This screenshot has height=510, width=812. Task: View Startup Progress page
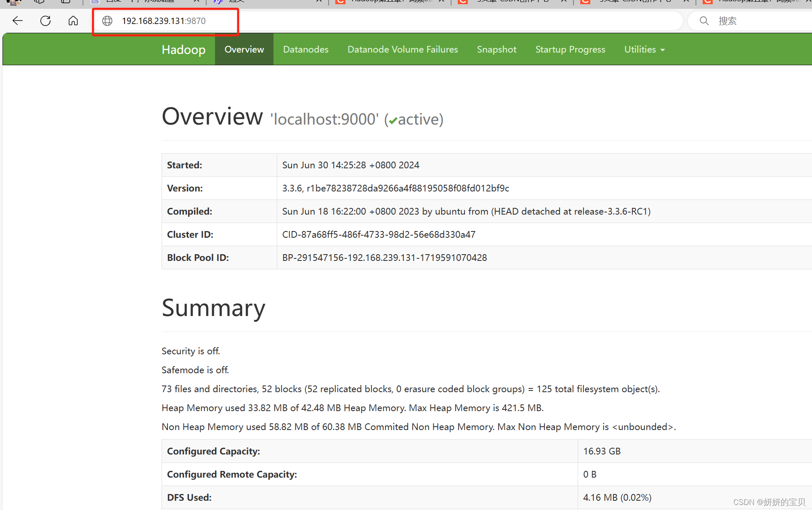tap(570, 50)
